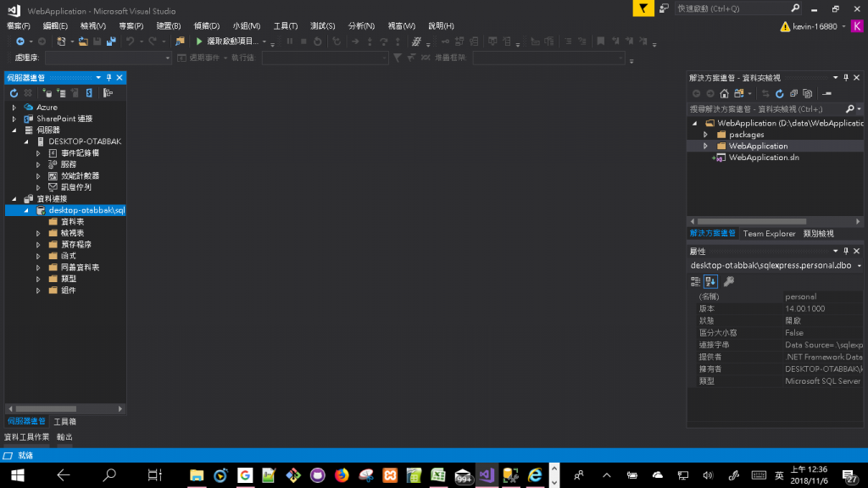This screenshot has height=488, width=868.
Task: Expand the SharePoint 連接 node
Action: 14,119
